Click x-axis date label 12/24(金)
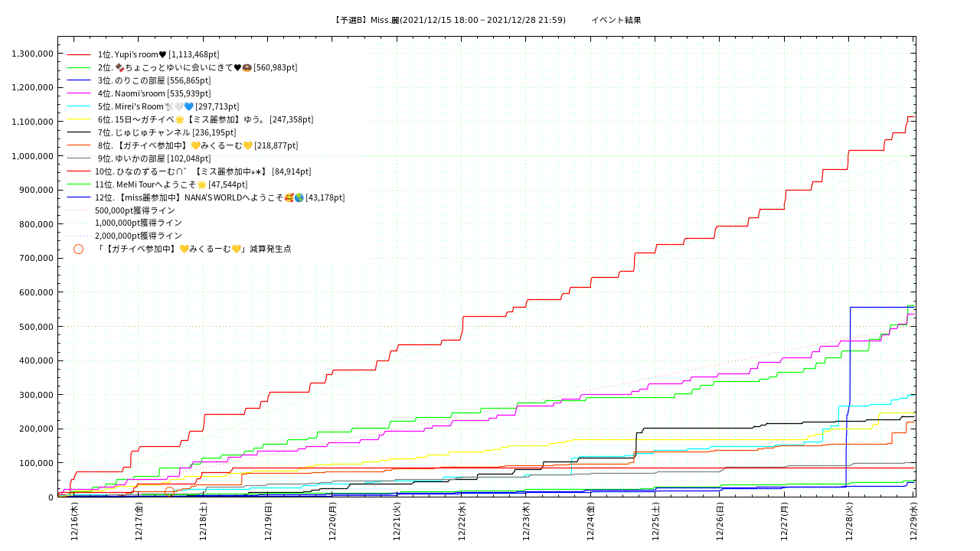Image resolution: width=980 pixels, height=551 pixels. coord(590,522)
